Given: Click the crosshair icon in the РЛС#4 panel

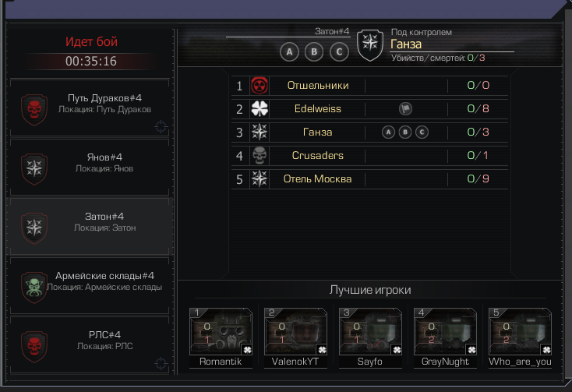Looking at the screenshot, I should coord(161,363).
